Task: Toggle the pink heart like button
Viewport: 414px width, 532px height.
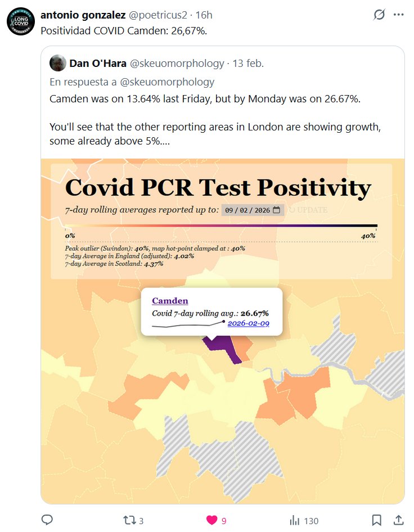Action: pyautogui.click(x=211, y=520)
